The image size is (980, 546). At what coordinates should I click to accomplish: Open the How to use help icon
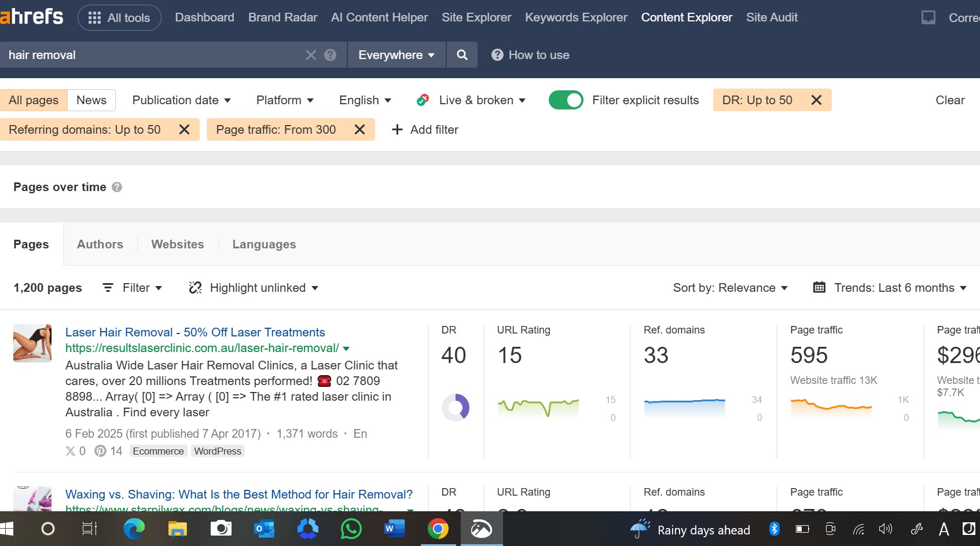(497, 55)
